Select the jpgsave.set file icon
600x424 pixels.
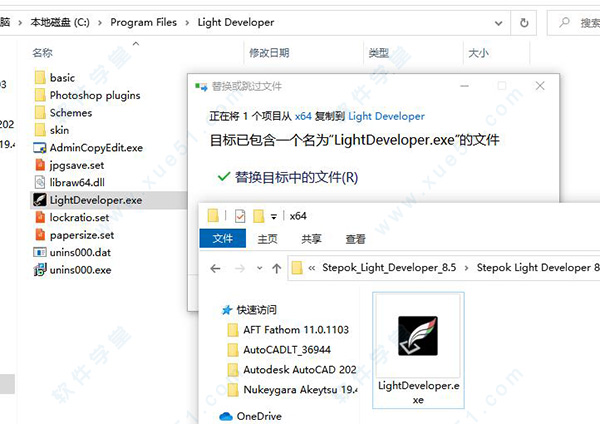(40, 165)
